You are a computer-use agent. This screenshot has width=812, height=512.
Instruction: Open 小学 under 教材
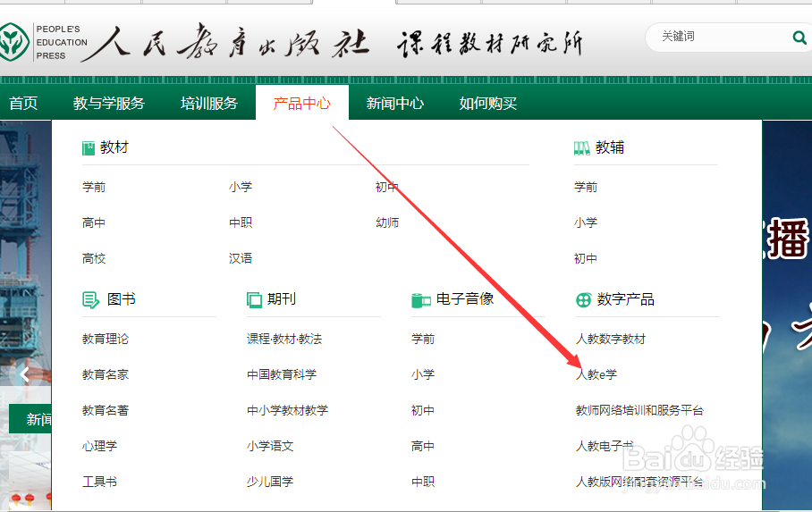click(241, 187)
